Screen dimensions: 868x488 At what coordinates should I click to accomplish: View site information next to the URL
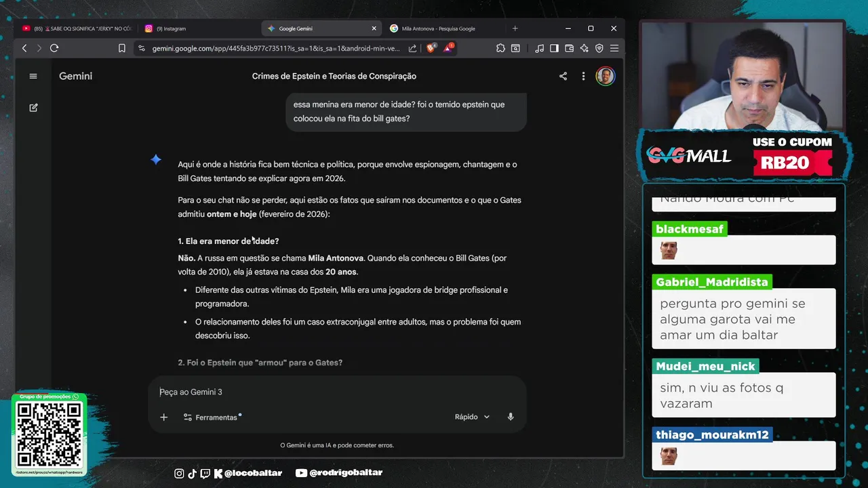(x=141, y=48)
